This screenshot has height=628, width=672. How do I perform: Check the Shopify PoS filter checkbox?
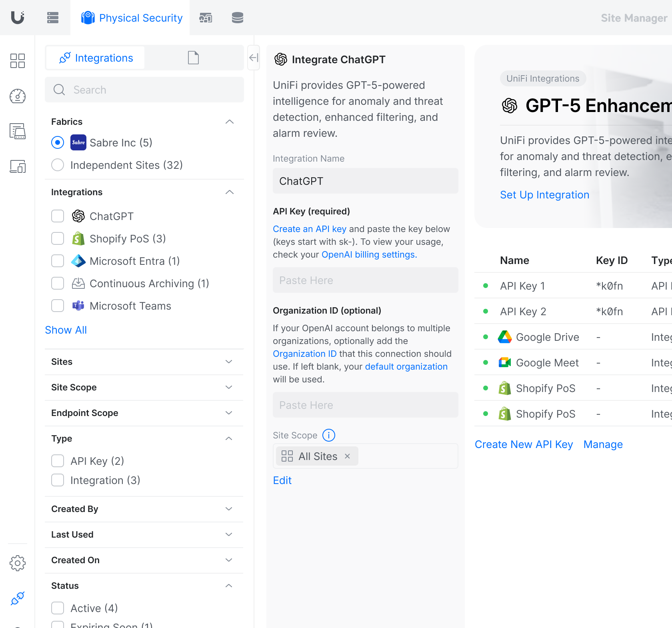58,238
